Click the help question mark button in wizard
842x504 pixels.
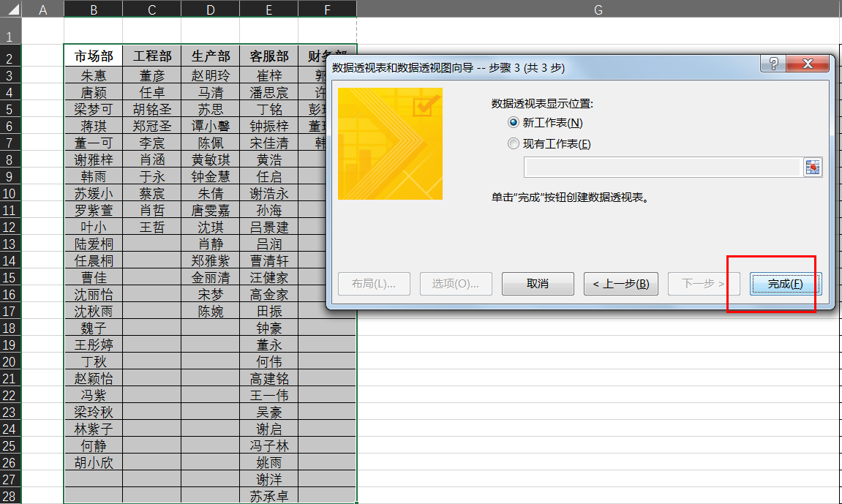tap(773, 64)
